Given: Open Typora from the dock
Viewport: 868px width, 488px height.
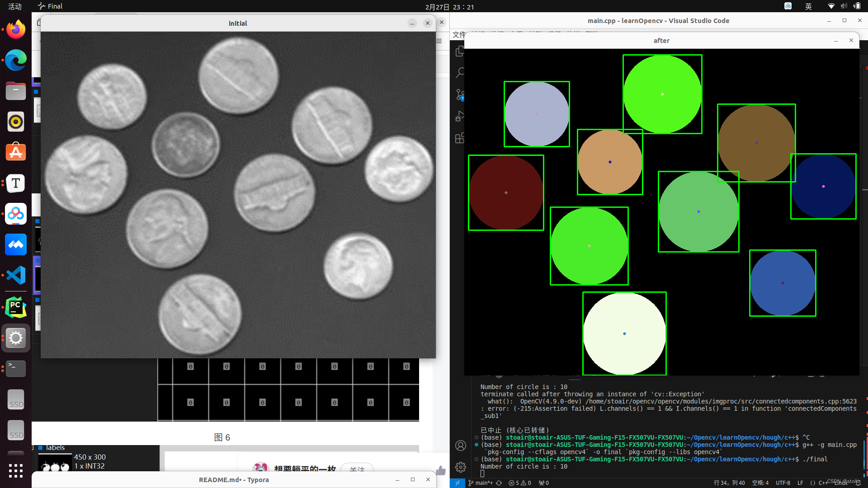Looking at the screenshot, I should (x=16, y=183).
